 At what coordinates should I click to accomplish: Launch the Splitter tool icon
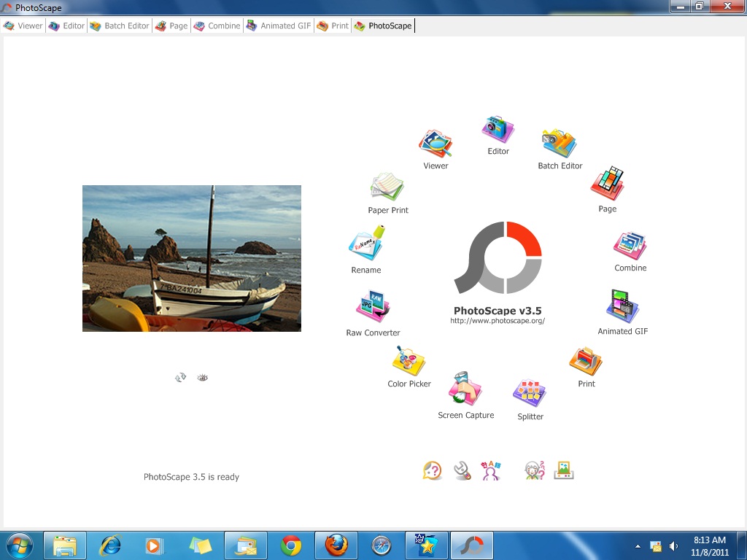tap(530, 393)
